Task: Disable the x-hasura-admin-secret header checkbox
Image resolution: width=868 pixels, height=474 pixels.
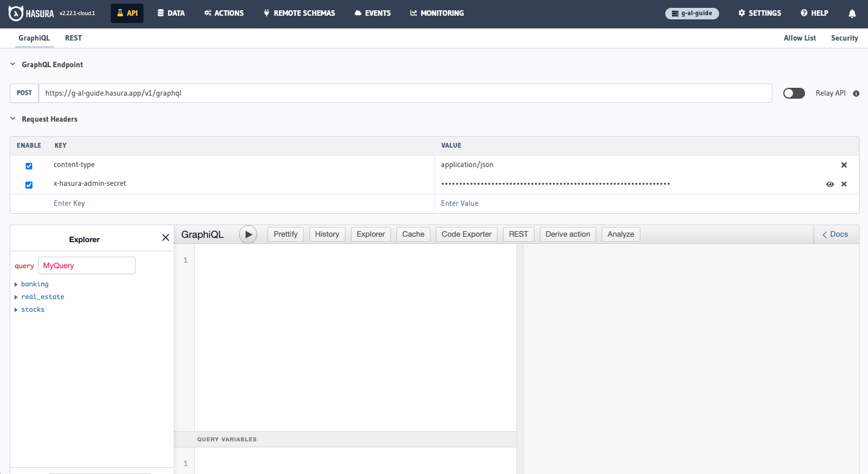Action: click(x=28, y=185)
